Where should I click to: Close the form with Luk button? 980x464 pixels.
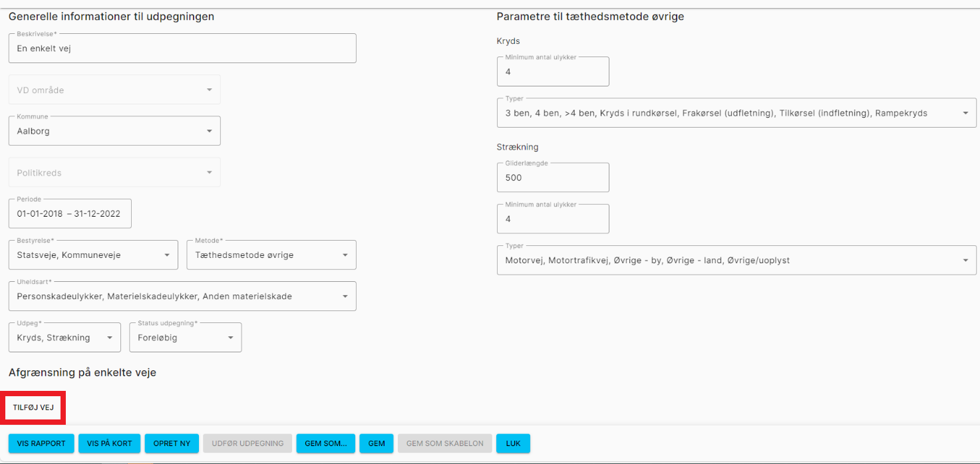pos(513,443)
